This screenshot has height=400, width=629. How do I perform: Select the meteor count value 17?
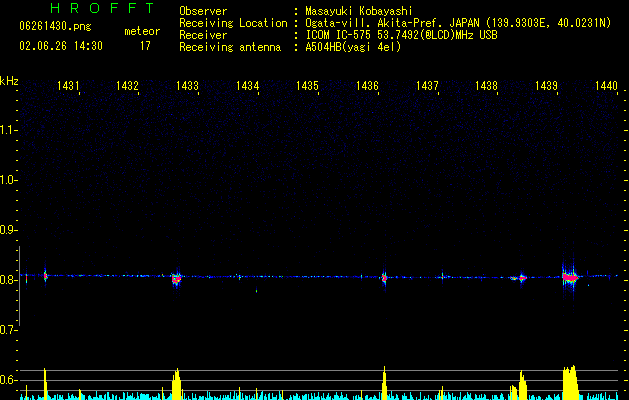(145, 46)
